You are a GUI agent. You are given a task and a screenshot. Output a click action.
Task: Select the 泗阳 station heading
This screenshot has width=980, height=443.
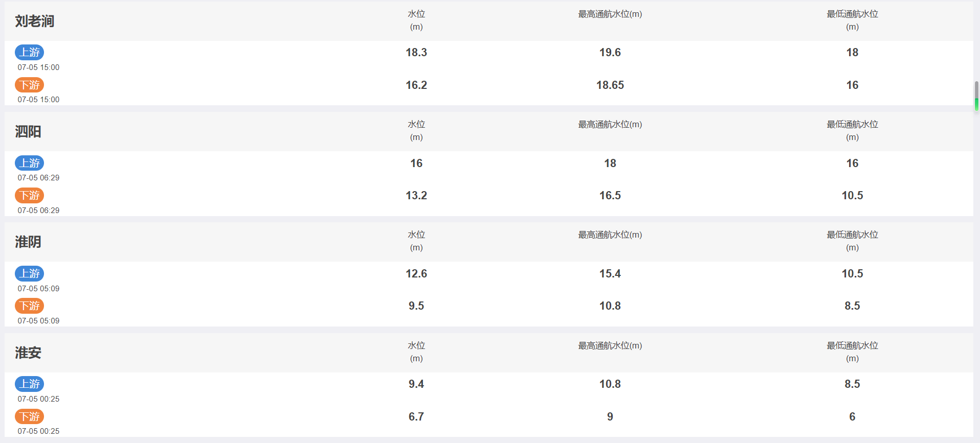pos(28,131)
